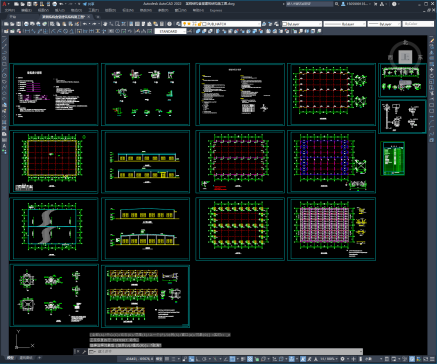This screenshot has width=437, height=364.
Task: Click command line customize wrench
Action: click(84, 351)
